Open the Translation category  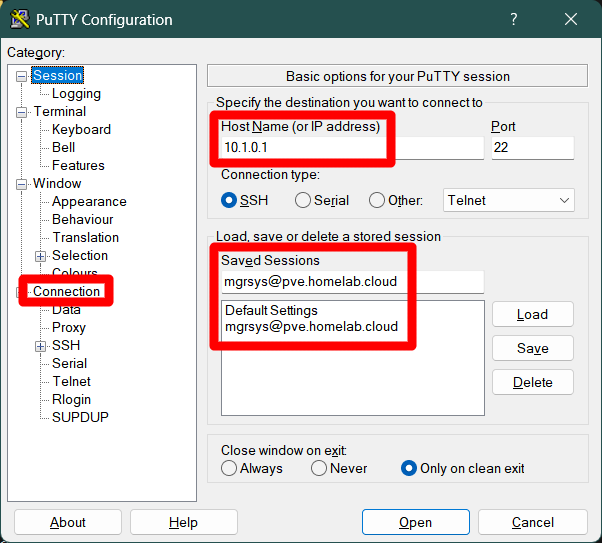(x=85, y=238)
